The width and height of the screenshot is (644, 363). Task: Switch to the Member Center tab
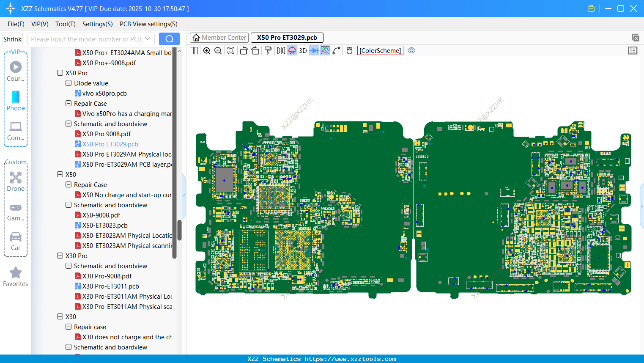pos(219,38)
